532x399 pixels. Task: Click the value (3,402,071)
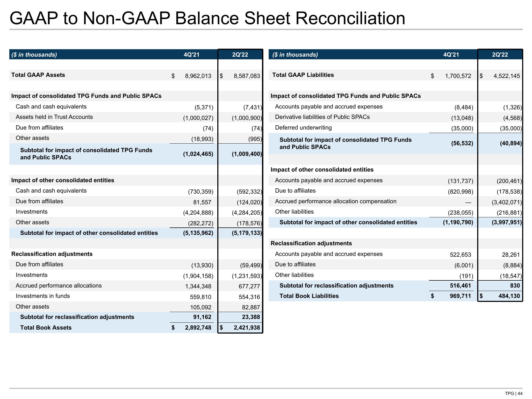tap(507, 202)
